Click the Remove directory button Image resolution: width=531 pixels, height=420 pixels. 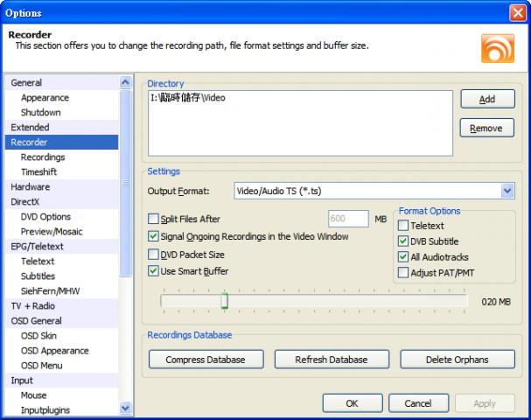pos(486,129)
